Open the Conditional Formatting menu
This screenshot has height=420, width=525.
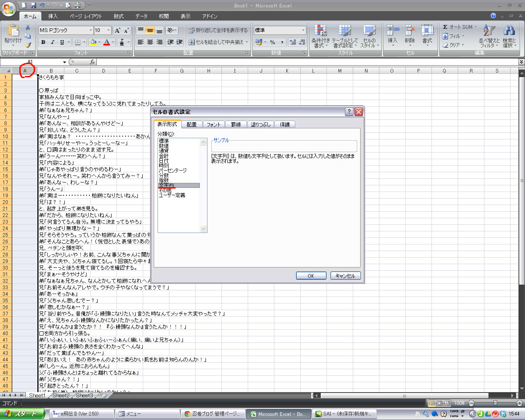(x=320, y=36)
